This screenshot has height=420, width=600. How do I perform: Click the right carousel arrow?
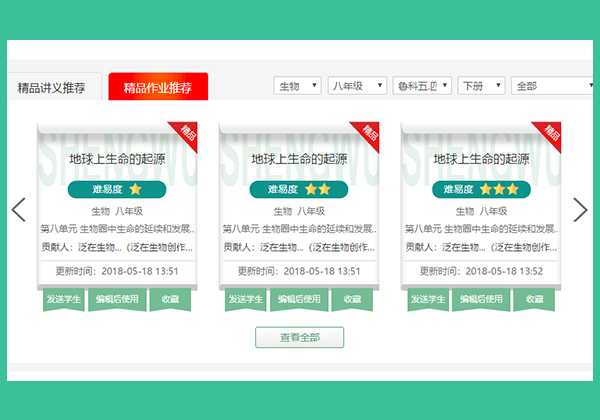point(580,210)
